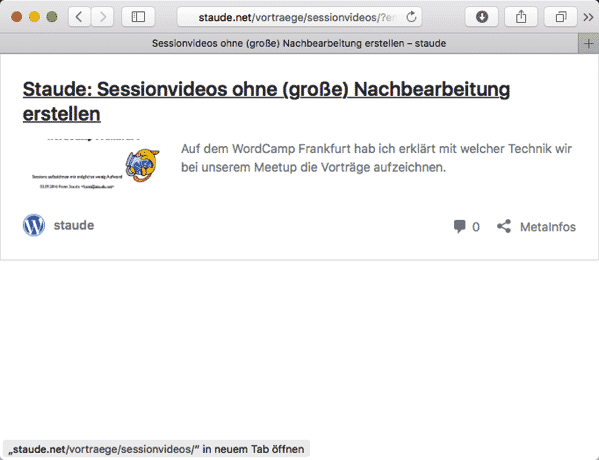This screenshot has height=460, width=599.
Task: Go back with the back arrow
Action: click(x=79, y=17)
